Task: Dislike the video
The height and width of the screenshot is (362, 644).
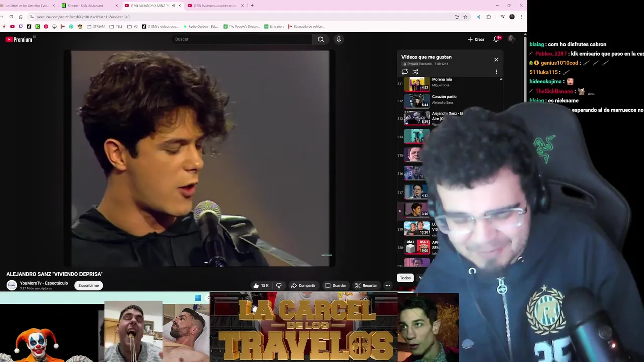Action: pyautogui.click(x=279, y=285)
